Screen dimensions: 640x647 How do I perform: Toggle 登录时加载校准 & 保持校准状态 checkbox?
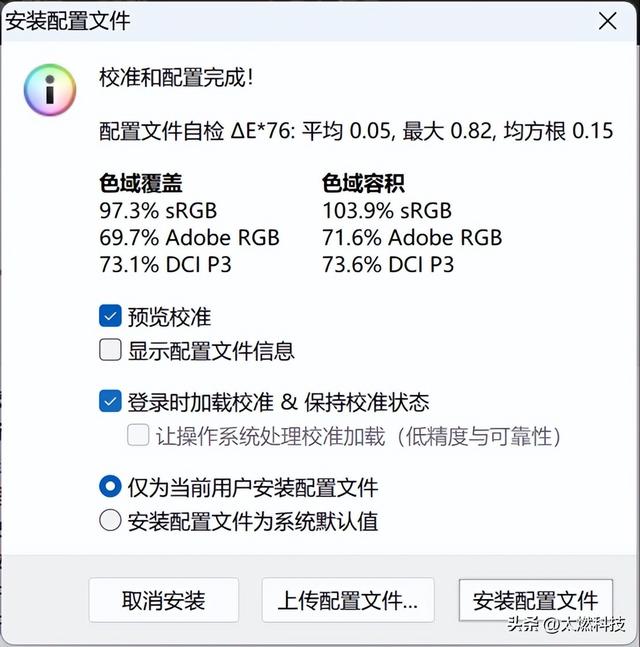point(110,402)
